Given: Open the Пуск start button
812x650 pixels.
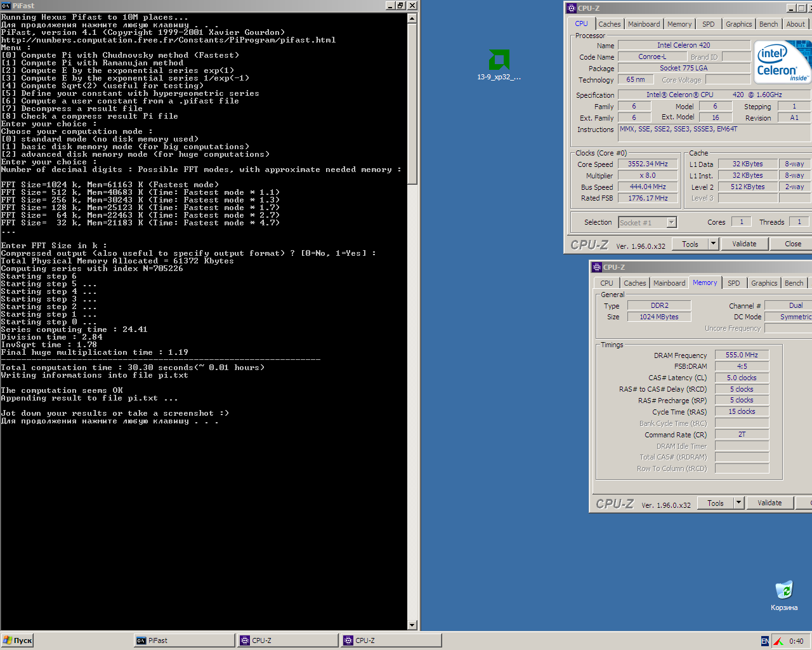Looking at the screenshot, I should click(17, 640).
